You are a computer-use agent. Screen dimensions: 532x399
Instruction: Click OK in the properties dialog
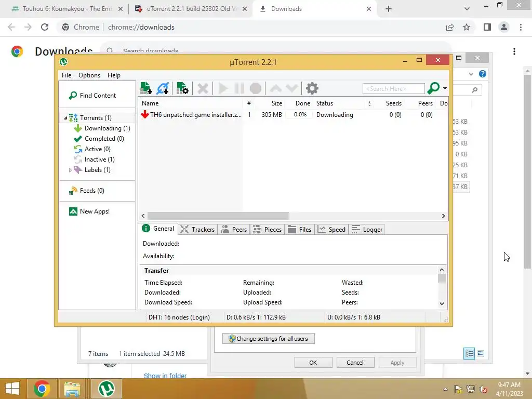click(x=313, y=363)
